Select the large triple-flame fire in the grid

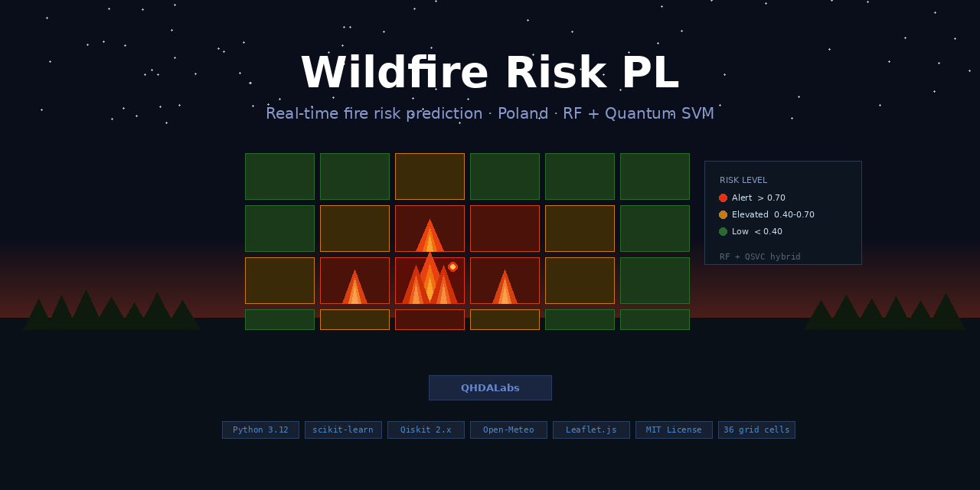click(x=430, y=279)
